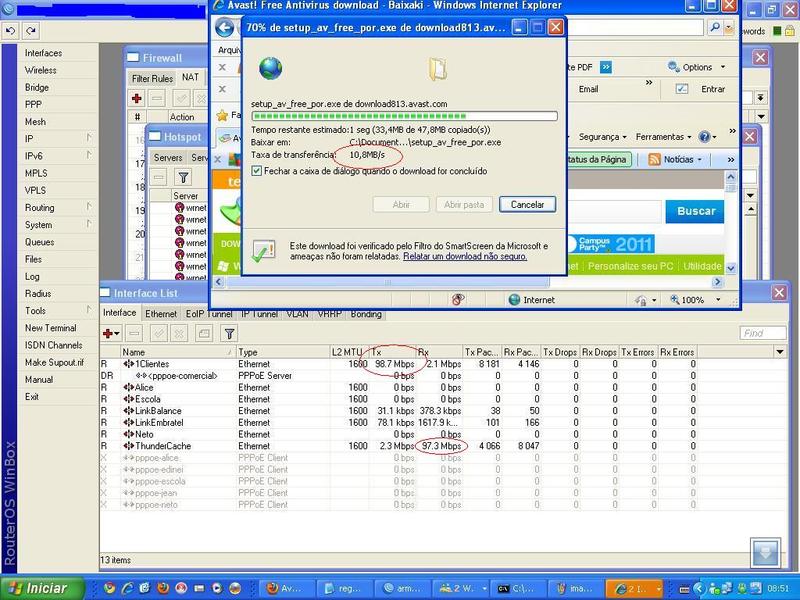The height and width of the screenshot is (600, 800).
Task: Click the comment icon in Interface List toolbar
Action: tap(204, 334)
